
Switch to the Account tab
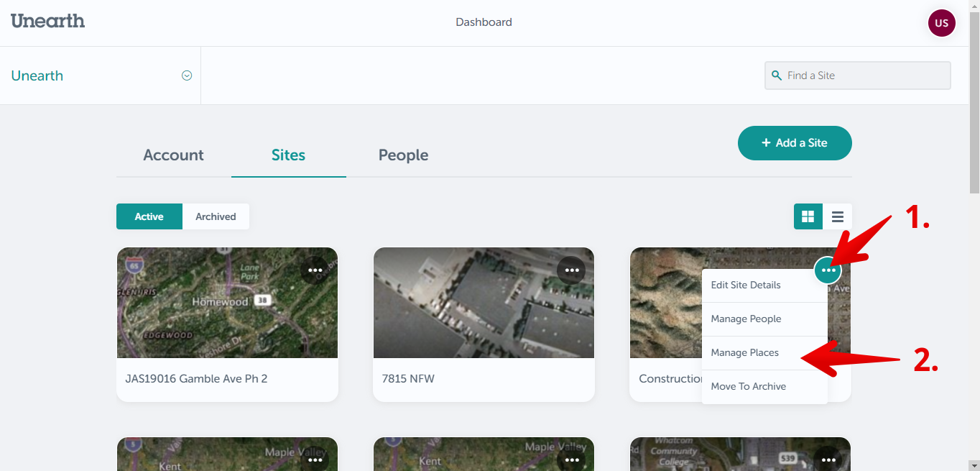(173, 155)
